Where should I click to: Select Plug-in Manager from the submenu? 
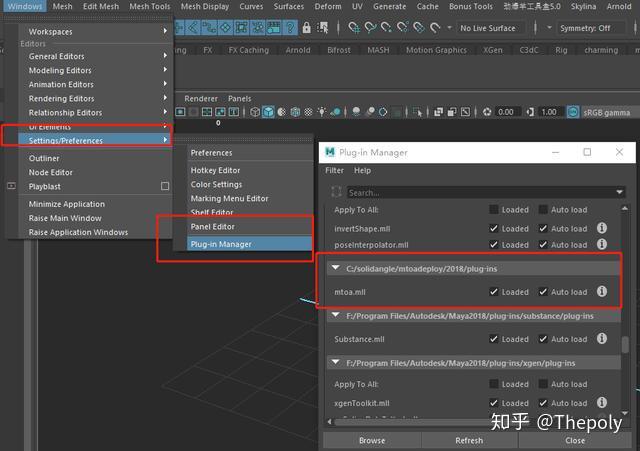point(249,244)
